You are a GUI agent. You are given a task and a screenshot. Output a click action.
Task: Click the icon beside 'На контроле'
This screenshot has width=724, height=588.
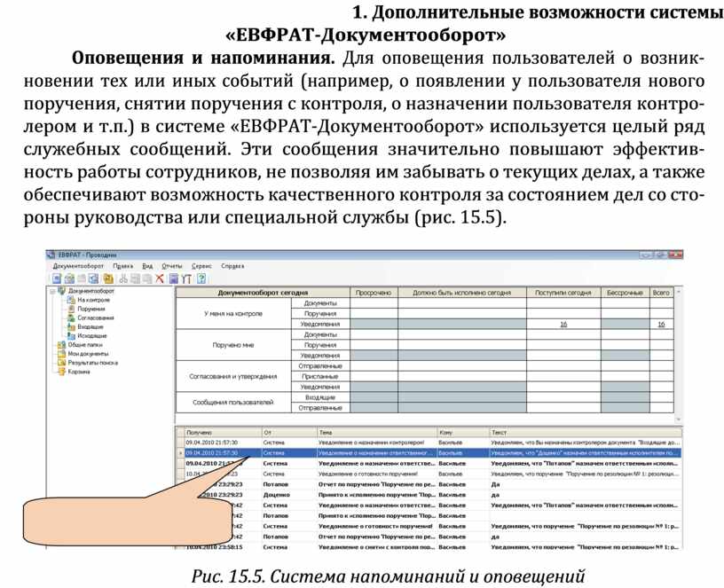coord(70,300)
